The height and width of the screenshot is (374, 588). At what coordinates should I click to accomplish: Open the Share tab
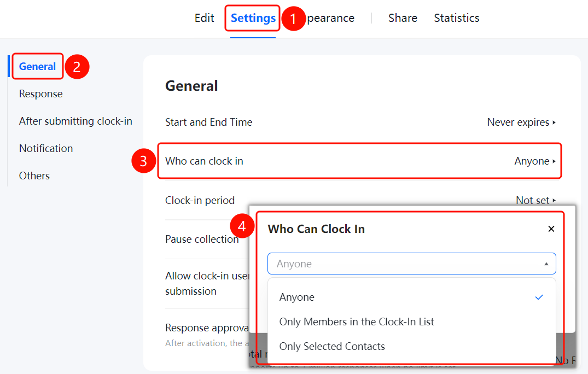pyautogui.click(x=403, y=18)
